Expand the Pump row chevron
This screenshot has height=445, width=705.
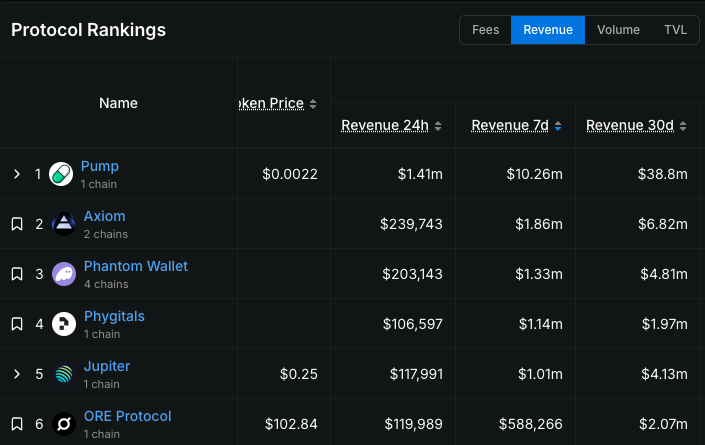click(17, 174)
